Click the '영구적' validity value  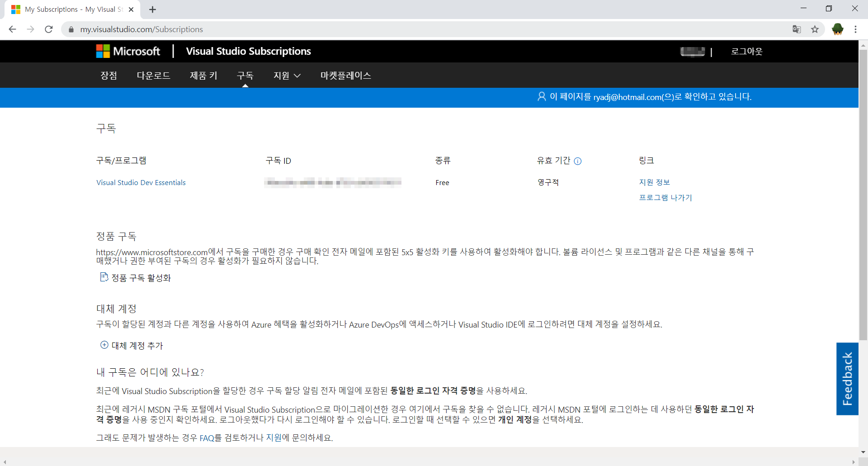tap(548, 182)
